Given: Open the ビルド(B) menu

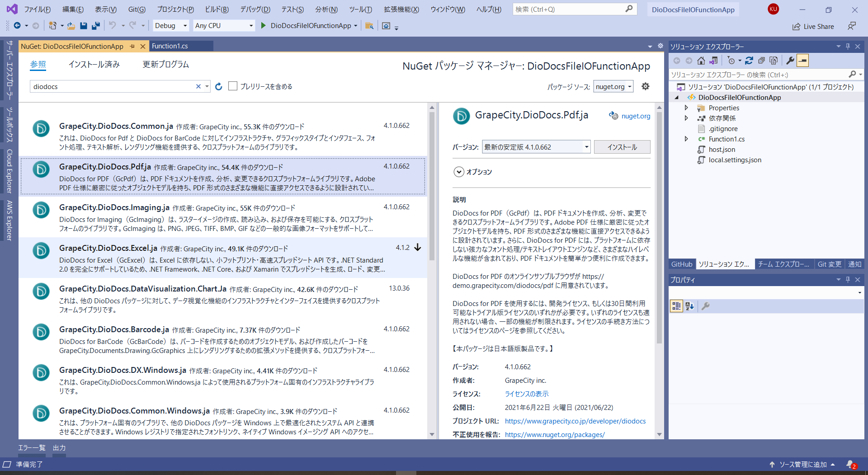Looking at the screenshot, I should coord(217,9).
